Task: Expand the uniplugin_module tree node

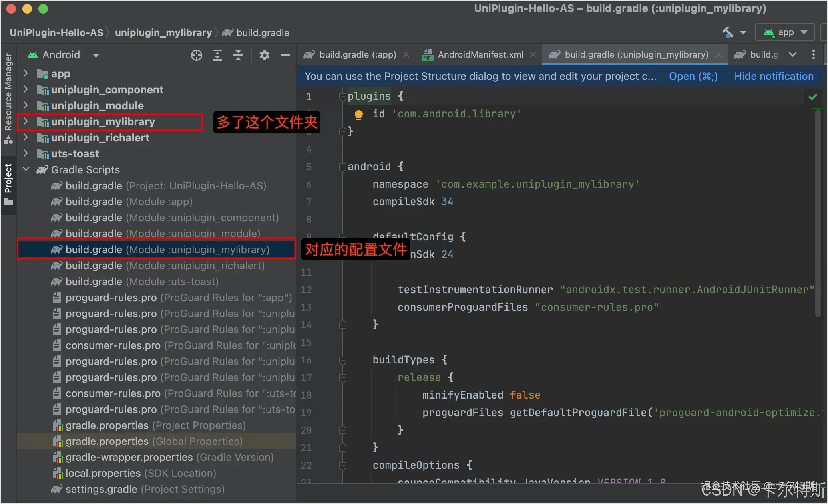Action: (26, 105)
